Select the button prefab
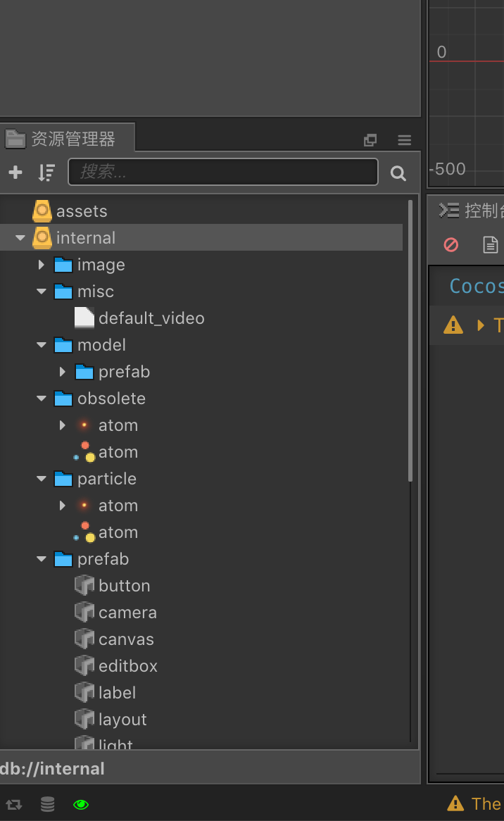Viewport: 504px width, 821px height. tap(124, 586)
